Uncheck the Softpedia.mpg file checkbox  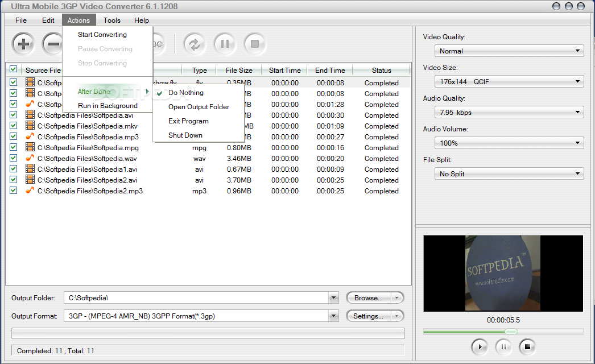click(14, 147)
